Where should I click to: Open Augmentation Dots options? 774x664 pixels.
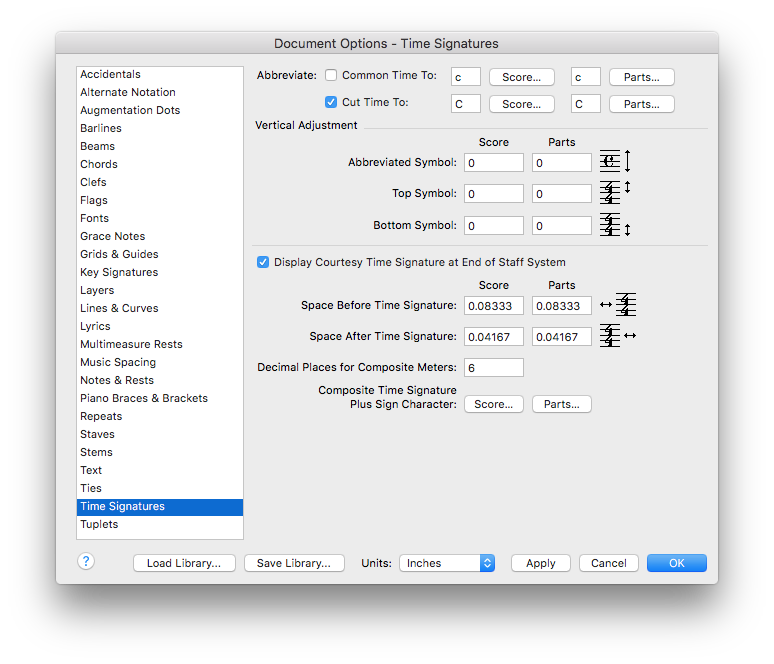tap(160, 110)
